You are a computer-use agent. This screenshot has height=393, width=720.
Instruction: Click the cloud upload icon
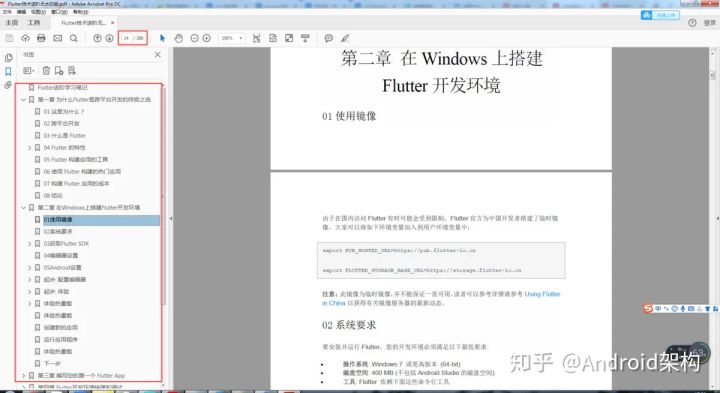(x=25, y=39)
